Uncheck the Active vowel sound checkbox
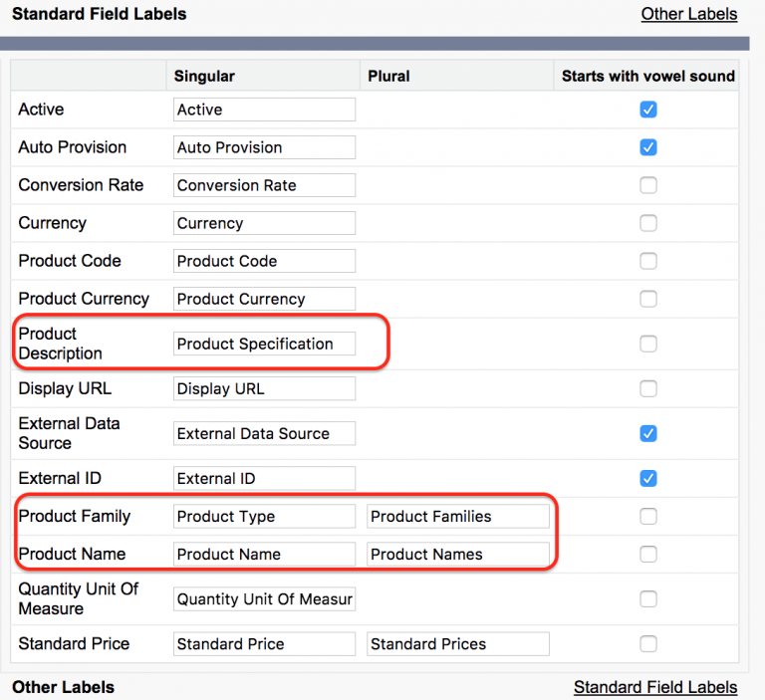 pyautogui.click(x=647, y=110)
